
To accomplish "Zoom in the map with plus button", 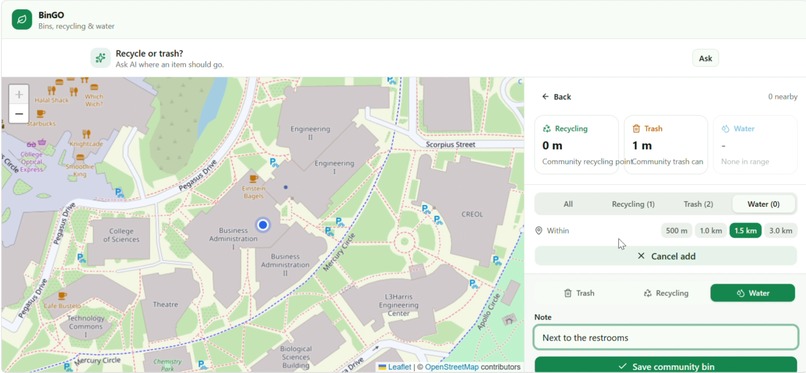I will point(19,95).
